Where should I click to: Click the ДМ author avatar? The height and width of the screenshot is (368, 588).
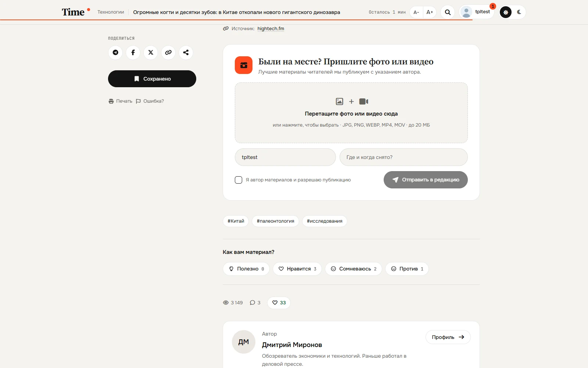[244, 342]
